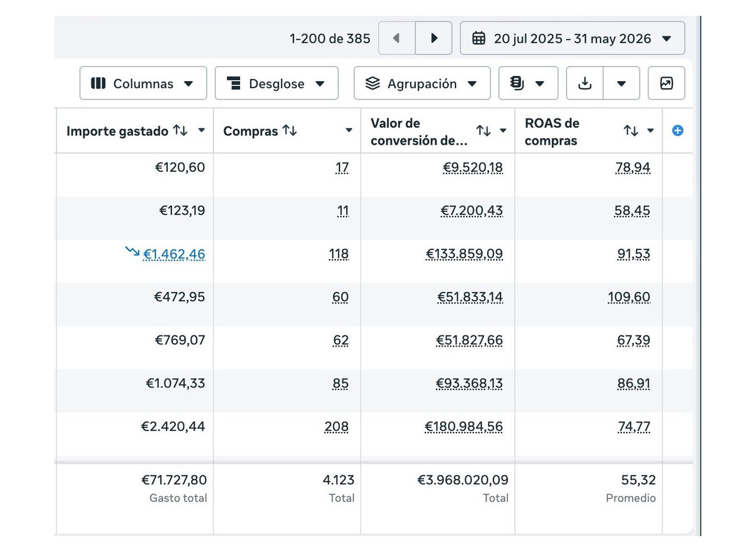
Task: Sort by ROAS de compras column
Action: 631,131
